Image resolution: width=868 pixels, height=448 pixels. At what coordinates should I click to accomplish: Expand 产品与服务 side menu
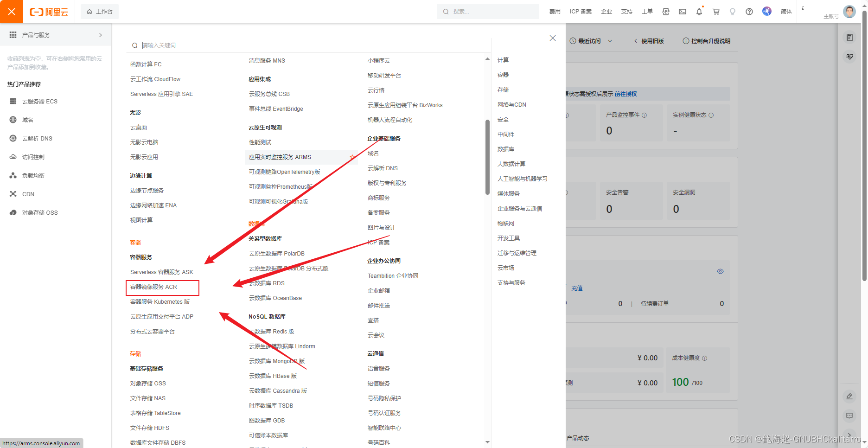pyautogui.click(x=56, y=35)
